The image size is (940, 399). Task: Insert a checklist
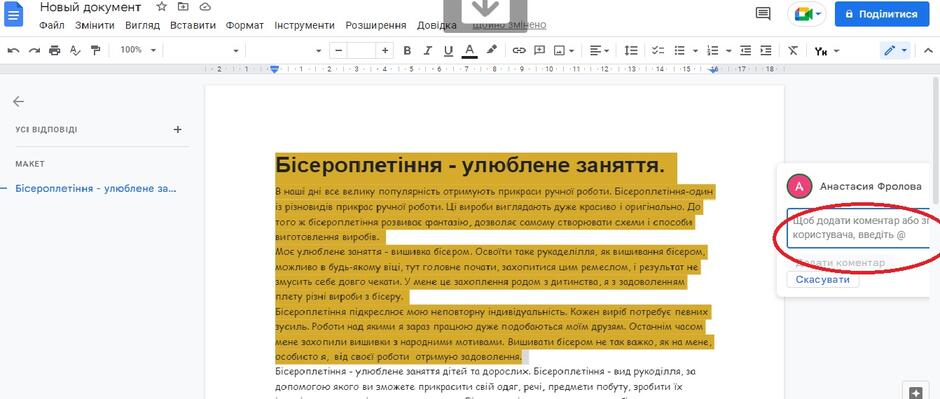click(658, 51)
